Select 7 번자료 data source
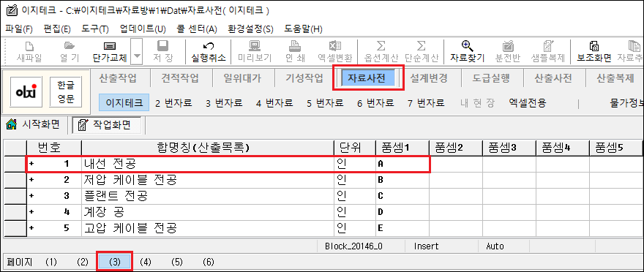 [x=426, y=103]
